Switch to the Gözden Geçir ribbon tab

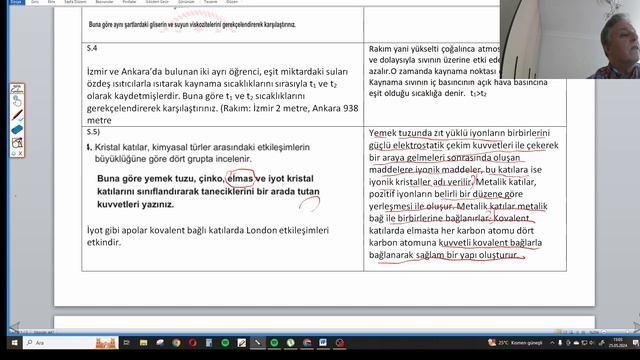pyautogui.click(x=157, y=2)
